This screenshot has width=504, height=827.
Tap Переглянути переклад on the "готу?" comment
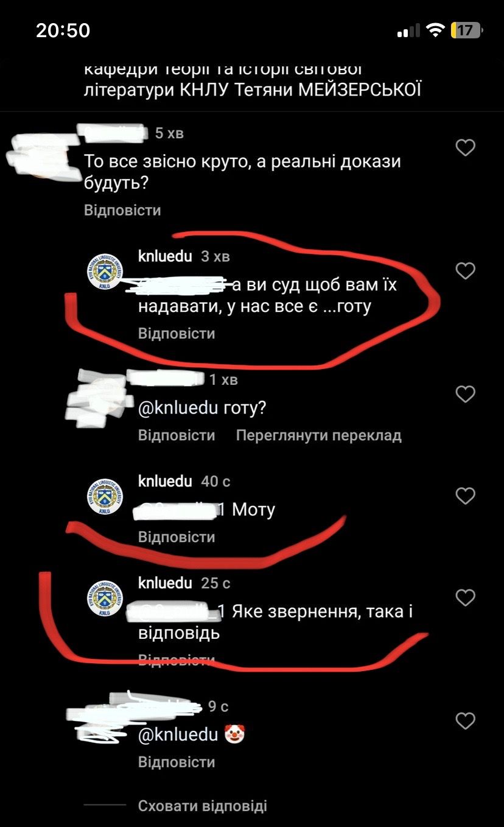(319, 435)
